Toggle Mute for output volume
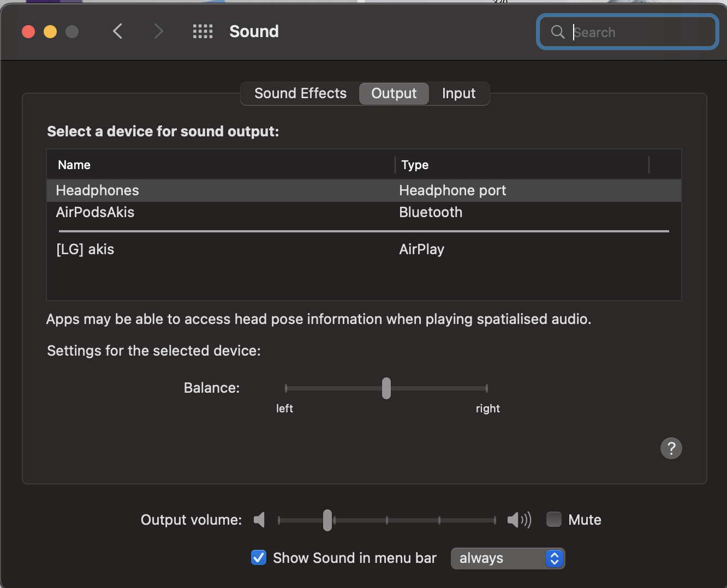727x588 pixels. tap(553, 519)
